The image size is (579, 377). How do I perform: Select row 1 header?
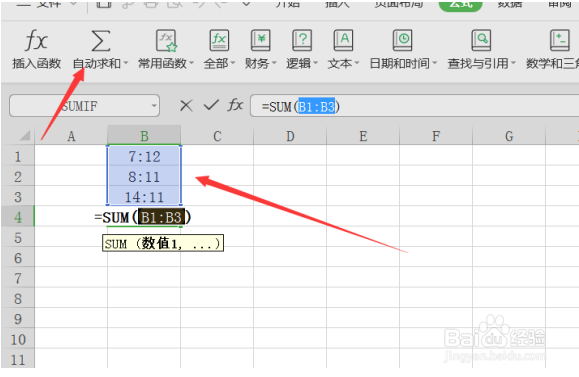(18, 156)
